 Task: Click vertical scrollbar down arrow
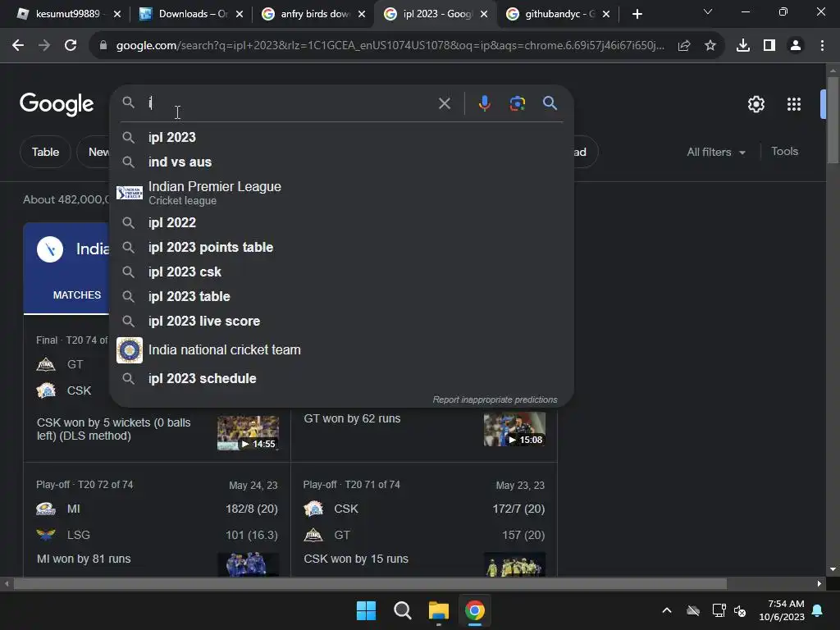[833, 569]
